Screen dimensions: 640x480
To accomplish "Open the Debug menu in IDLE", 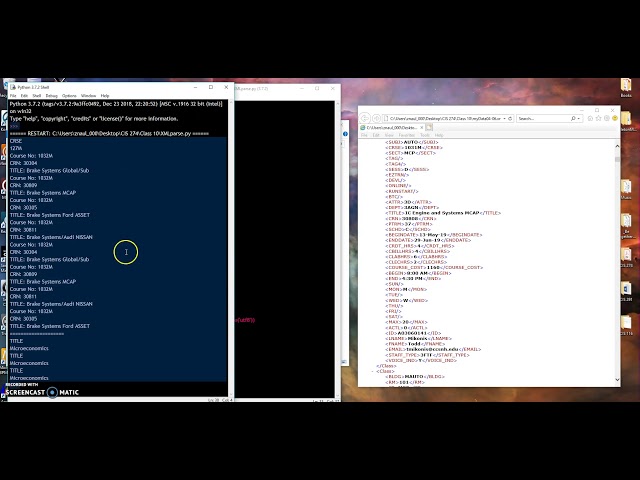I will point(51,96).
